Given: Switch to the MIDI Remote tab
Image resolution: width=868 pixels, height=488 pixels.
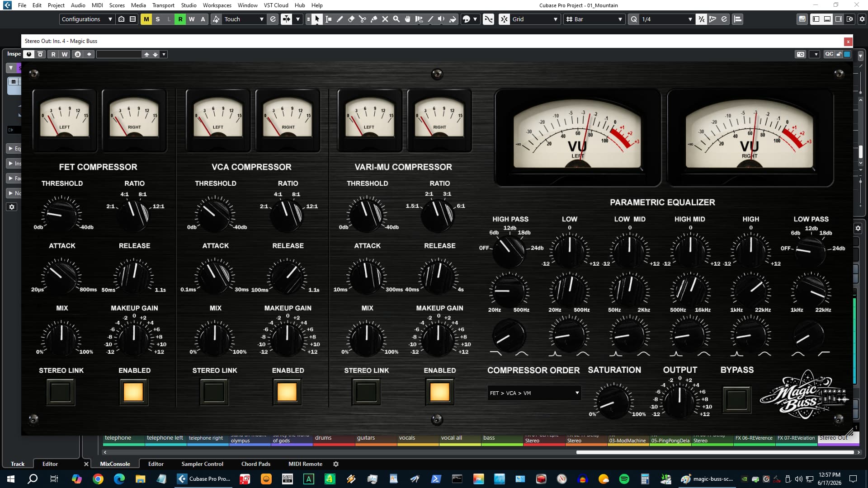Looking at the screenshot, I should point(305,464).
